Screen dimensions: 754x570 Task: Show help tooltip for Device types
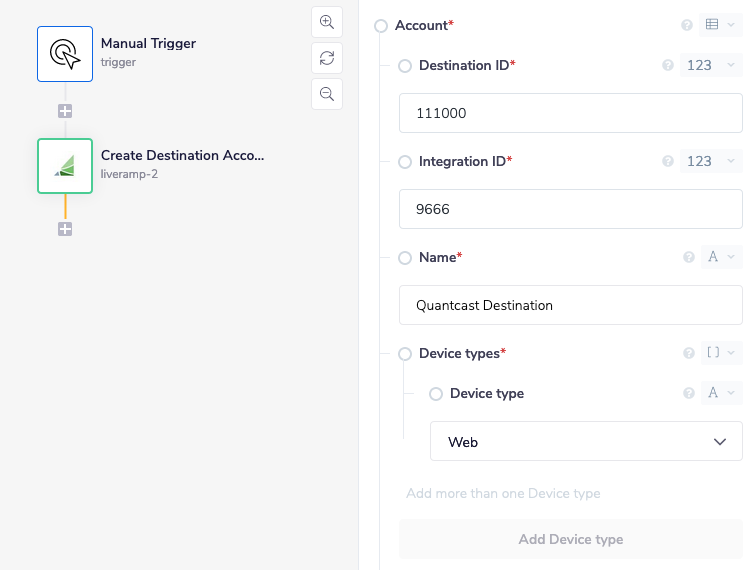tap(688, 354)
